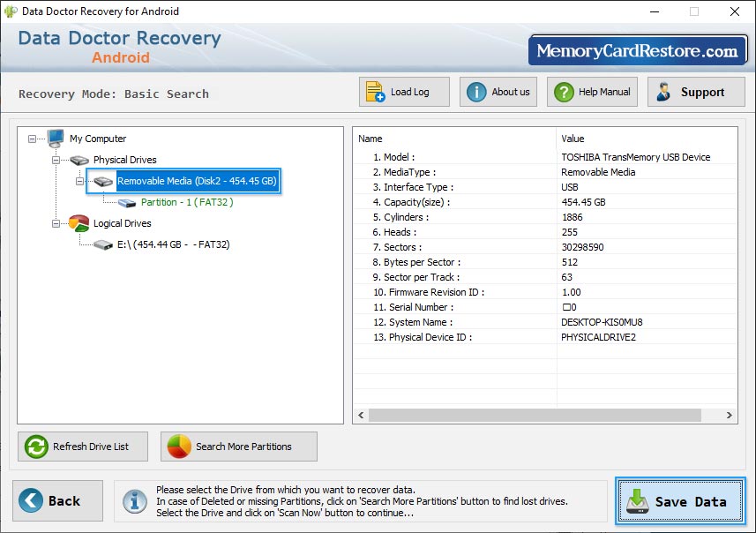Click the Support person icon
The height and width of the screenshot is (533, 756).
(663, 92)
